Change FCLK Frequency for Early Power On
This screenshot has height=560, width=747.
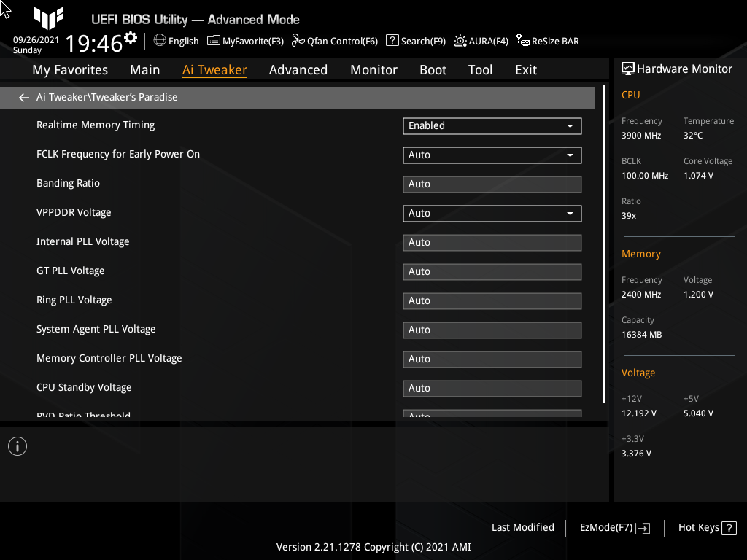[492, 155]
